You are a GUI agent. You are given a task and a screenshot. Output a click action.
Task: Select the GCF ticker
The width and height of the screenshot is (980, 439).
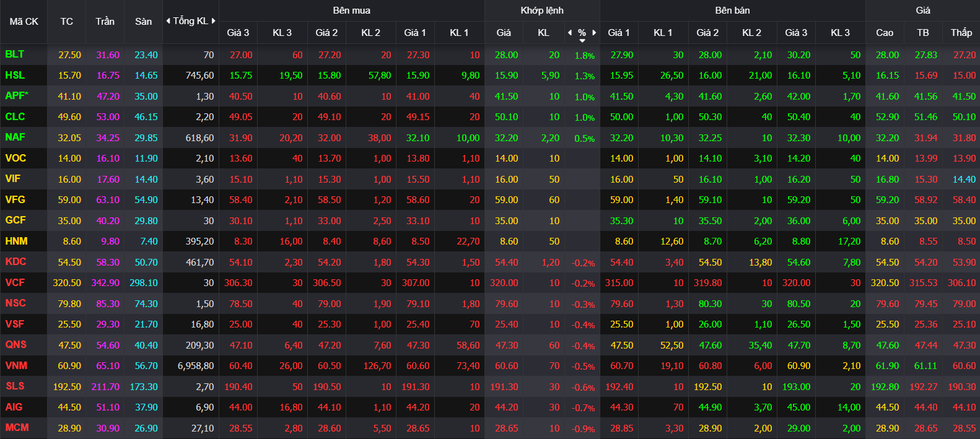point(15,220)
